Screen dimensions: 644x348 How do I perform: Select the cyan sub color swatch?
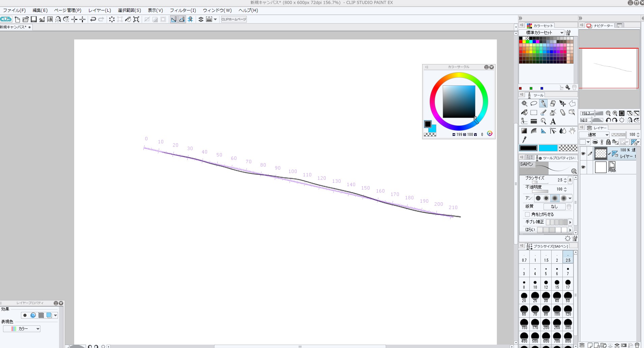coord(548,148)
